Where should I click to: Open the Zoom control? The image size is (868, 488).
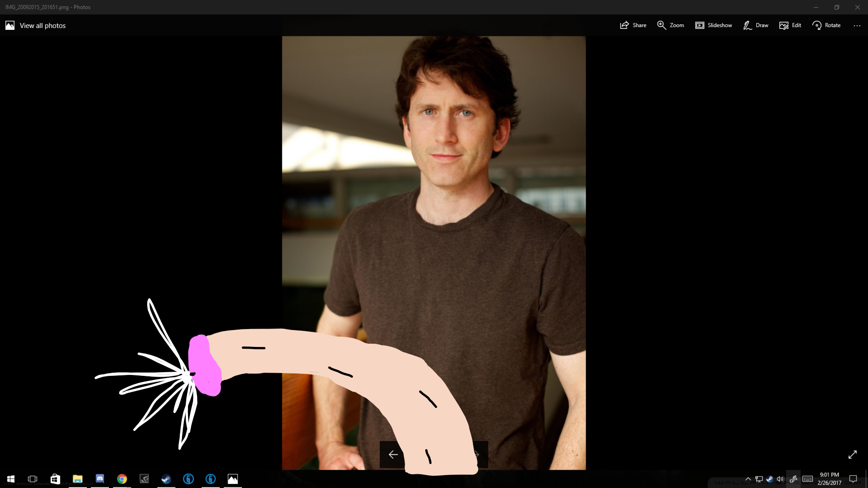[670, 25]
